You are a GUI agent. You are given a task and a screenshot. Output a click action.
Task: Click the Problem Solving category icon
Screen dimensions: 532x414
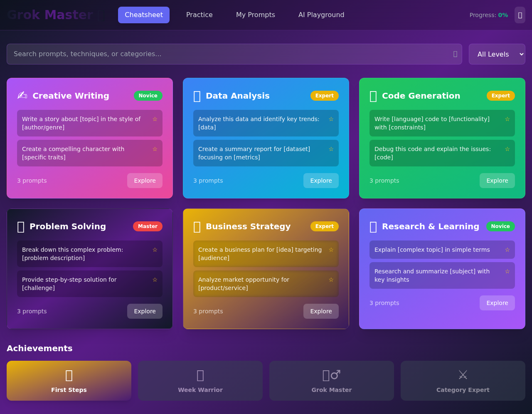pos(21,227)
